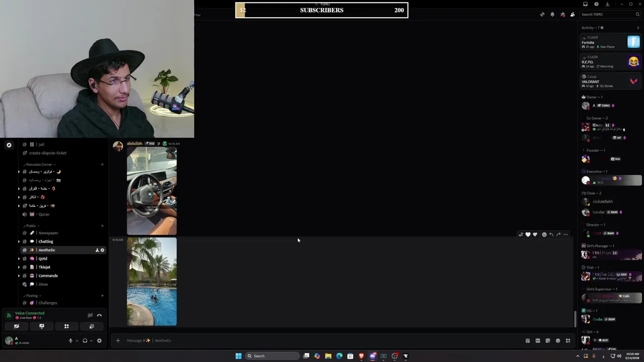
Task: Collapse the Ramadan Corner category
Action: coord(39,164)
